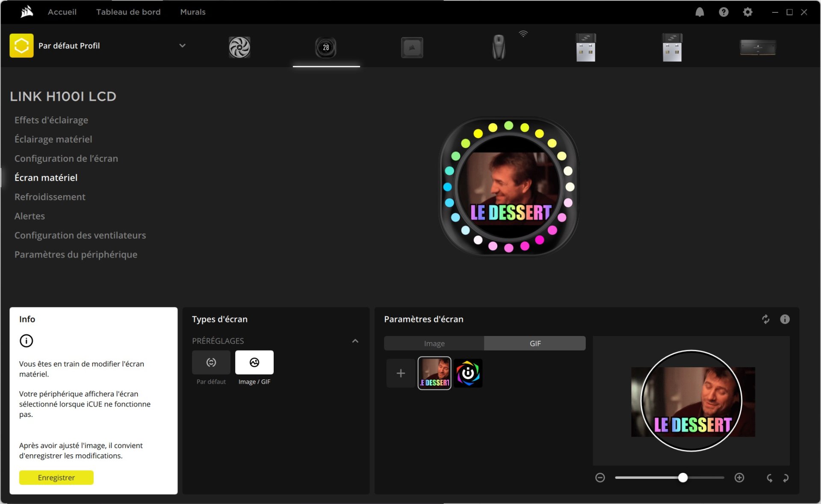Click the LINK H100I LCD title
Screen dimensions: 821x504
point(63,97)
